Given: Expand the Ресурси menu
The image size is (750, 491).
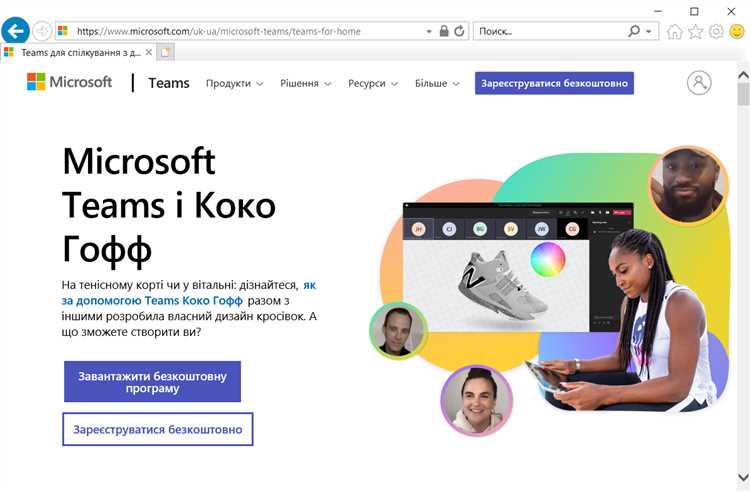Looking at the screenshot, I should [x=373, y=83].
